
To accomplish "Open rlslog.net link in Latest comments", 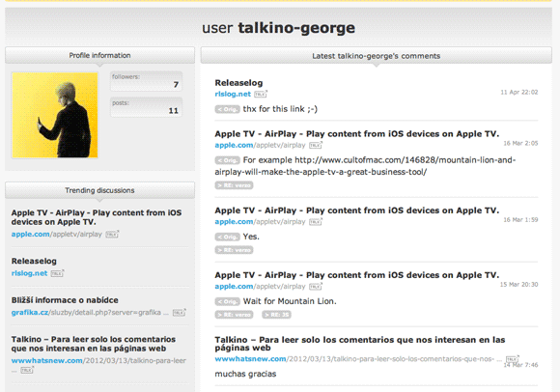I will tap(233, 95).
